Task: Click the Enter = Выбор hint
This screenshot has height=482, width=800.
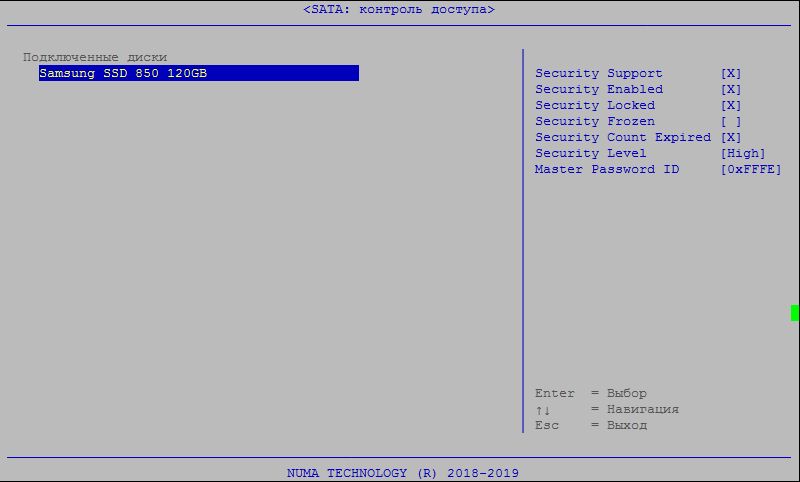Action: pos(590,394)
